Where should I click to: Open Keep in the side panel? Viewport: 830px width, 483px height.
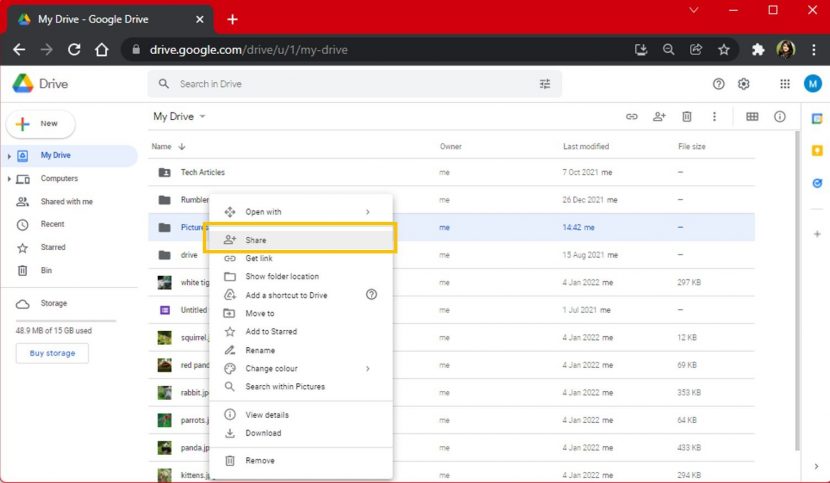[817, 151]
